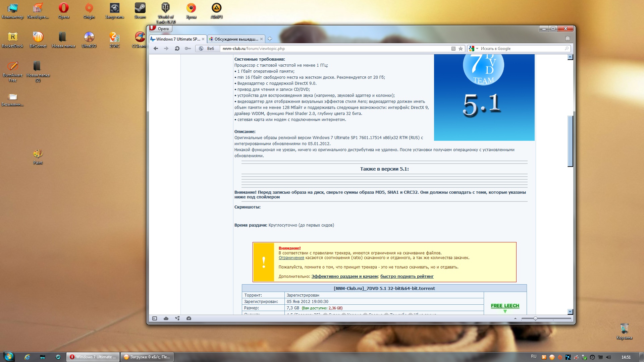The width and height of the screenshot is (644, 362).
Task: Switch to the 'Загрузка: 0 кБ/с' taskbar button
Action: 147,357
